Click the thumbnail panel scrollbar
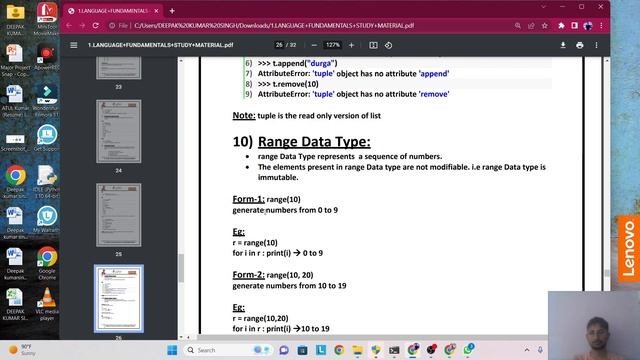 181,268
